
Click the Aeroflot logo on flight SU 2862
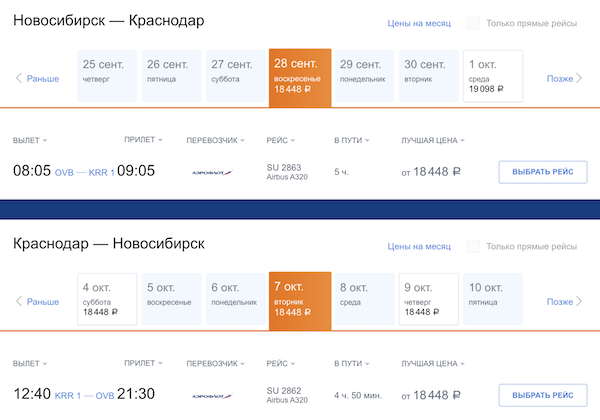click(212, 396)
